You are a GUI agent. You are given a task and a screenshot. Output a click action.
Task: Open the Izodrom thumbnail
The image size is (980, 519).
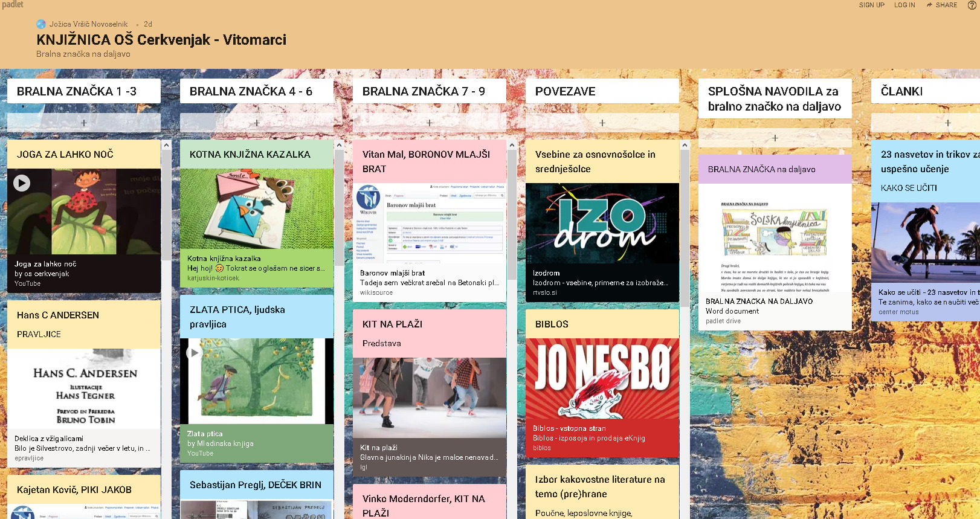point(602,223)
